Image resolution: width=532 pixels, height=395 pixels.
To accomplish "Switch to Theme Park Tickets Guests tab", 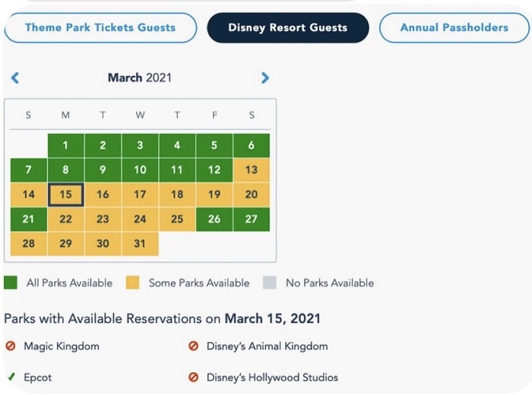I will pyautogui.click(x=100, y=27).
